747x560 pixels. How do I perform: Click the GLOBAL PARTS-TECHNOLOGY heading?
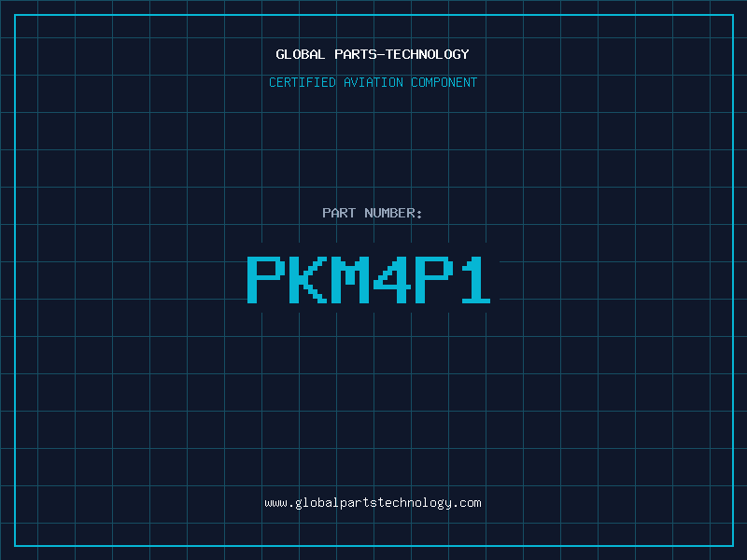[373, 54]
